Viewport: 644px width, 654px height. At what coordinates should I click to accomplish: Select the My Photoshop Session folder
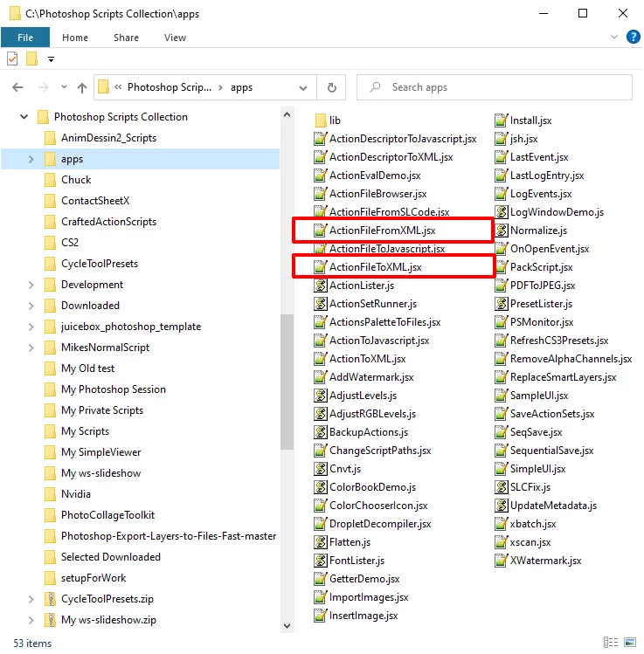[x=113, y=389]
